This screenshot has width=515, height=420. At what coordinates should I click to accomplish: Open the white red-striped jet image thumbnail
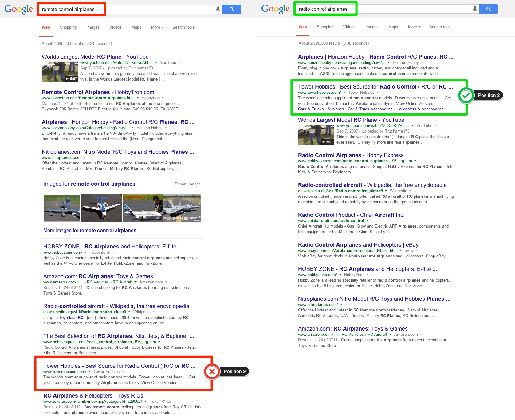pyautogui.click(x=101, y=208)
